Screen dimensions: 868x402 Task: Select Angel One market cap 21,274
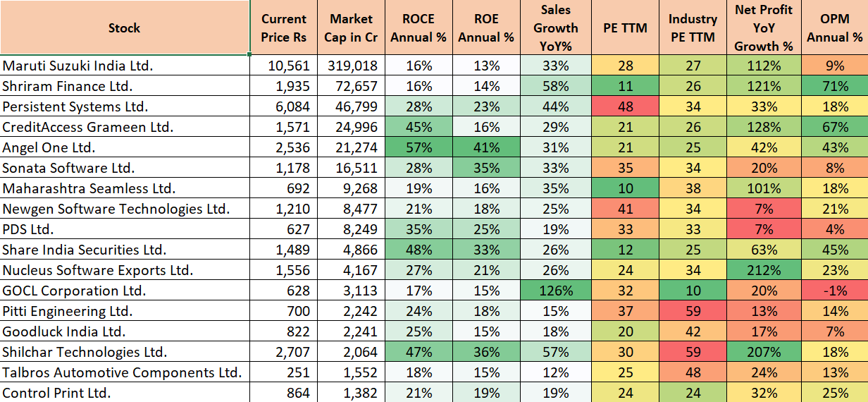[351, 148]
